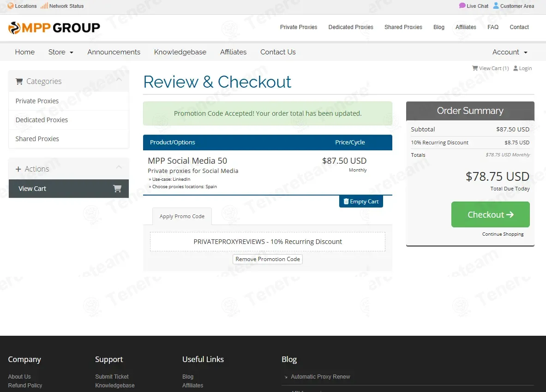Click Blog link under Useful Links
The width and height of the screenshot is (546, 392).
(188, 377)
